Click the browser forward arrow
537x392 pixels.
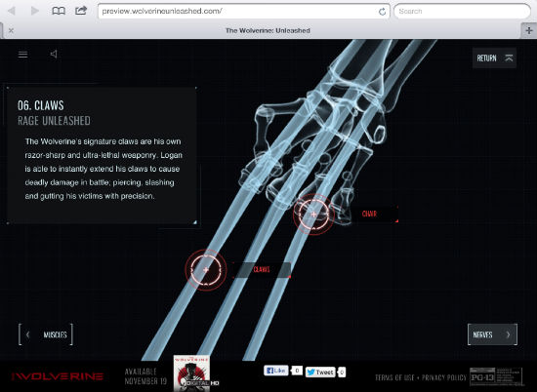pyautogui.click(x=34, y=11)
